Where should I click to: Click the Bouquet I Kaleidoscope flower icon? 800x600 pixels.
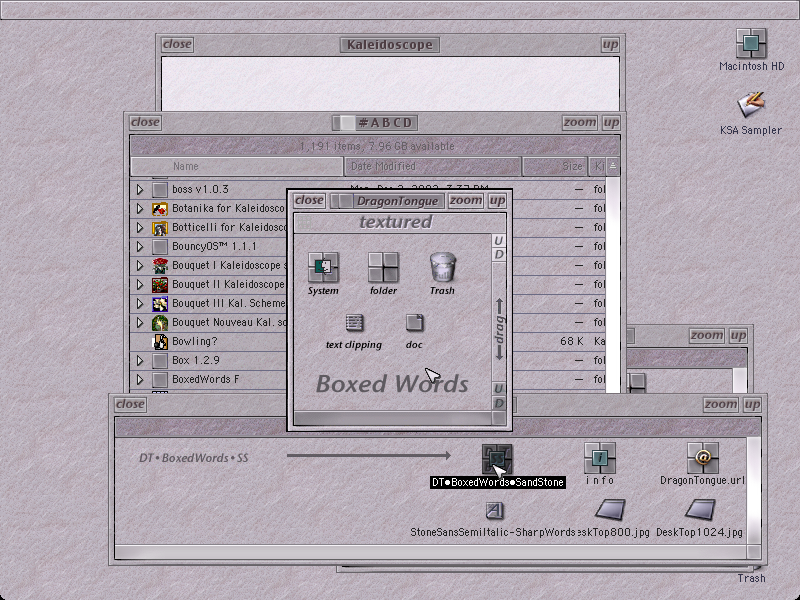[x=160, y=266]
